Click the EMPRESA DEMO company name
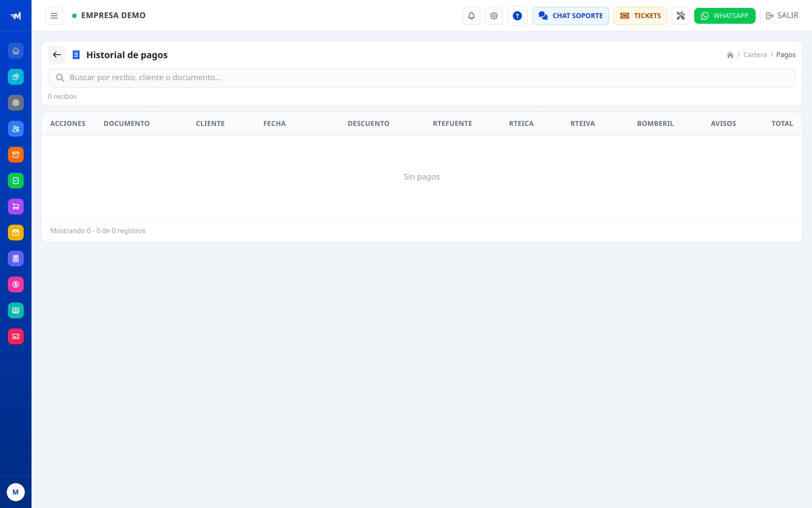Image resolution: width=812 pixels, height=508 pixels. [x=113, y=16]
